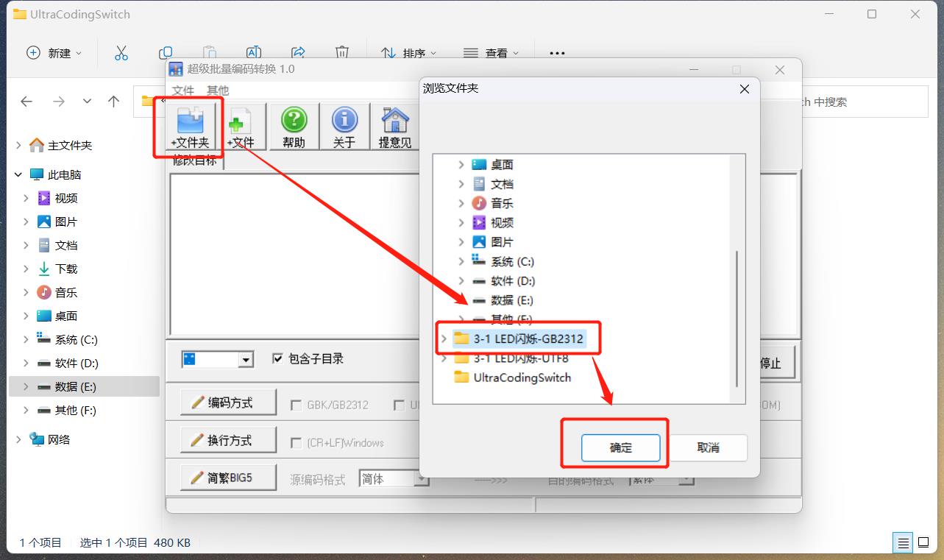Open recent locations chevron in Explorer navigation
Screen dimensions: 944x560
(87, 102)
